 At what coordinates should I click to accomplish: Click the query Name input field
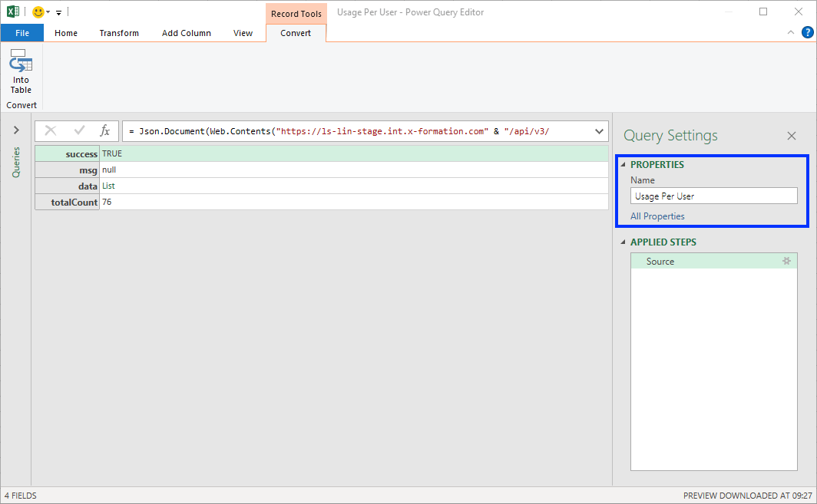pyautogui.click(x=714, y=196)
